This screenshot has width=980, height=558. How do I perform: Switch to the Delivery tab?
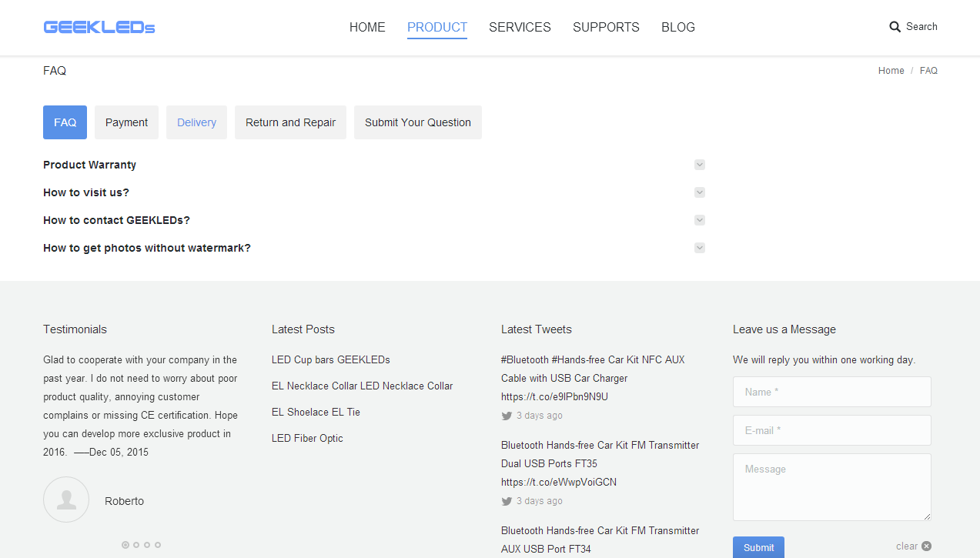point(196,122)
